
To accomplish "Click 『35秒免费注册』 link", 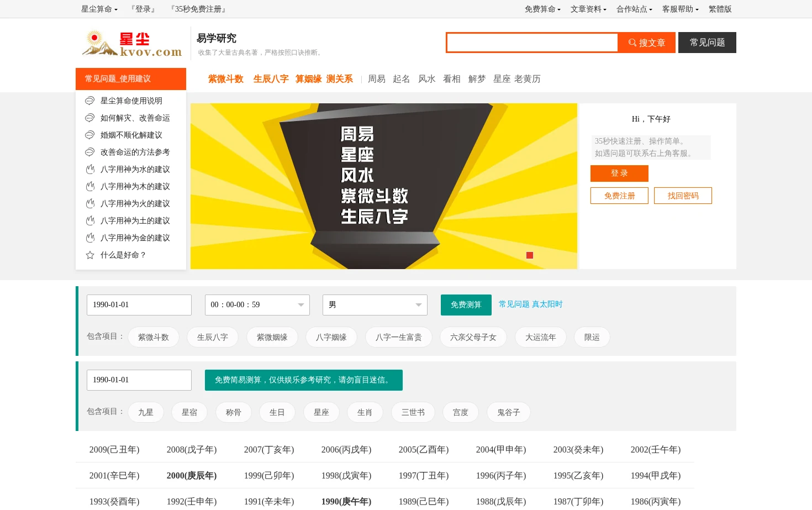I will (198, 9).
